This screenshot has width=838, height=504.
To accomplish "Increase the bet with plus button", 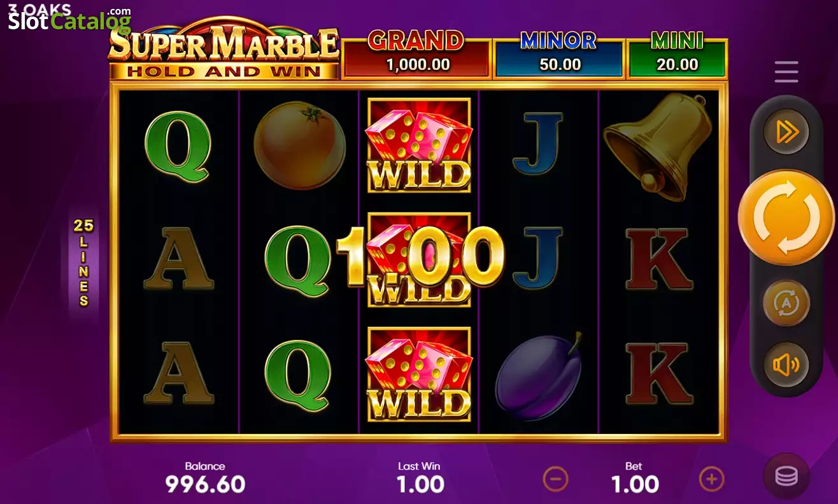I will (x=712, y=479).
